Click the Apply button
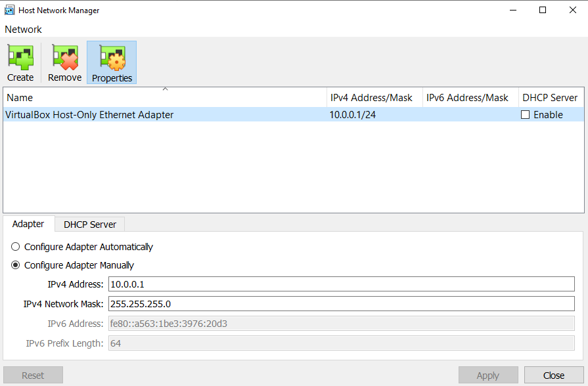The height and width of the screenshot is (386, 588). [x=488, y=375]
